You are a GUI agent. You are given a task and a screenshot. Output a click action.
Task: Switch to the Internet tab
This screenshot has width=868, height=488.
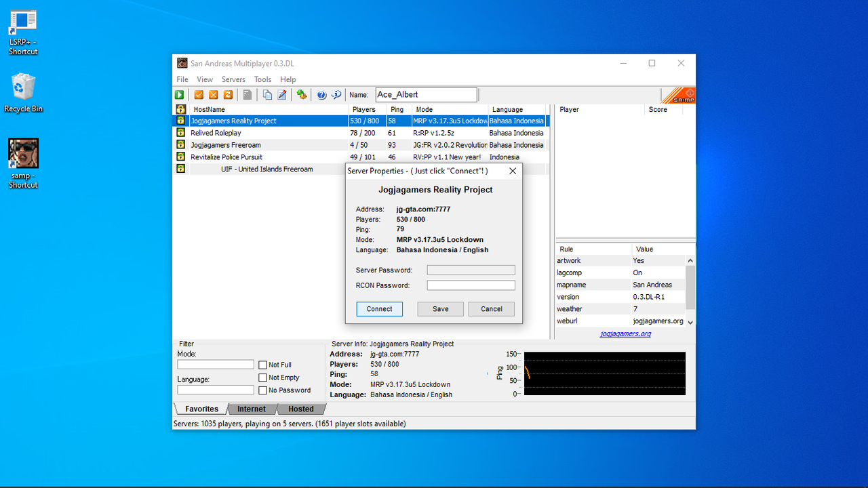pos(252,409)
